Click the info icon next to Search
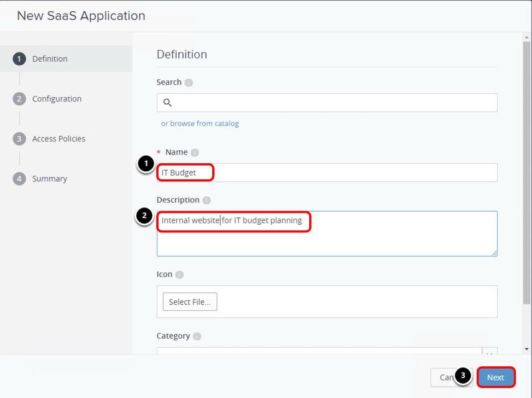Image resolution: width=532 pixels, height=398 pixels. point(189,82)
